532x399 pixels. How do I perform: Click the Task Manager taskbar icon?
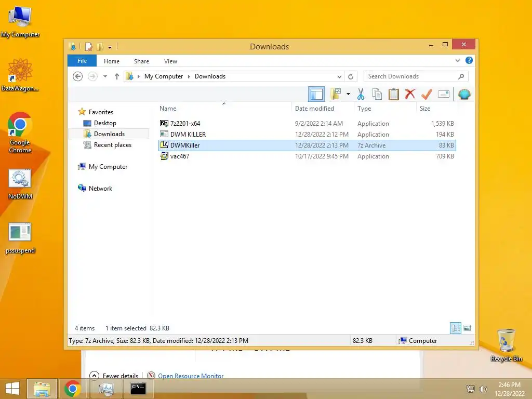click(106, 389)
